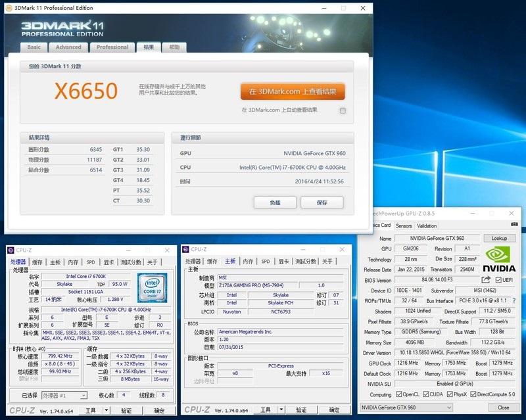Click the 保存 button in 3DMark

click(x=322, y=202)
